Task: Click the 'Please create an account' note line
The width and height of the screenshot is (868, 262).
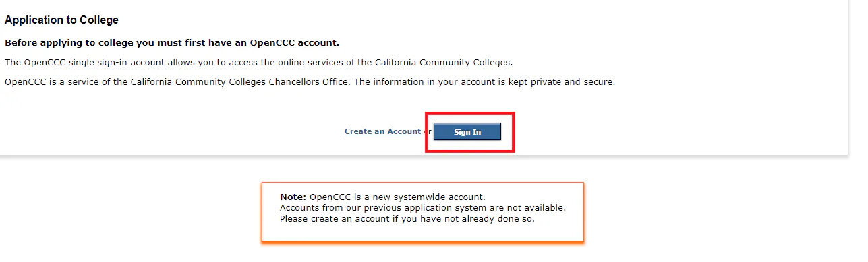Action: (x=407, y=219)
